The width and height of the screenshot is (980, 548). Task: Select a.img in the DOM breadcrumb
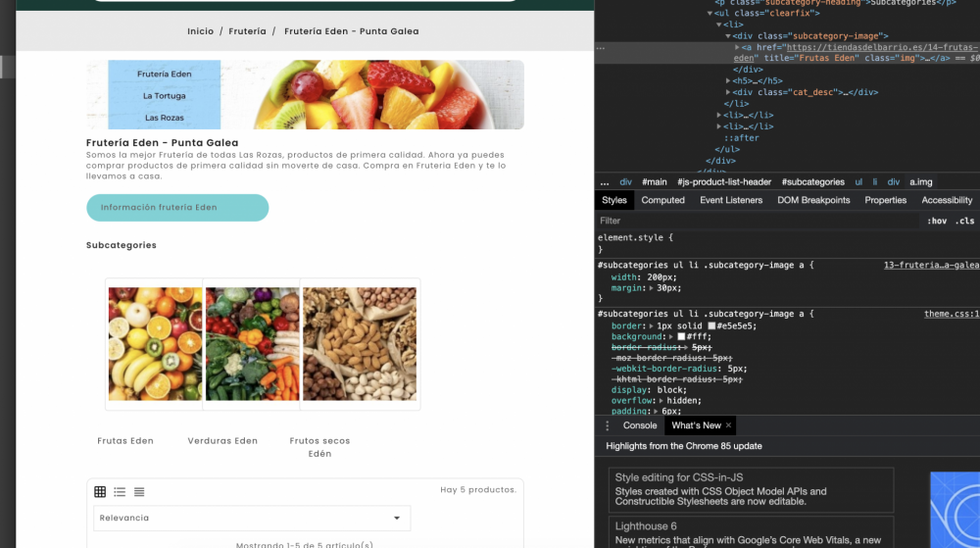pos(920,182)
